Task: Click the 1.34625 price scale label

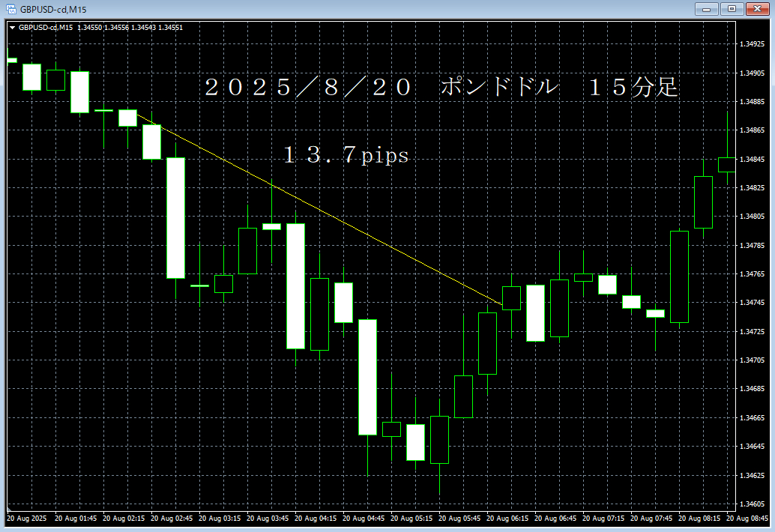Action: pos(752,476)
